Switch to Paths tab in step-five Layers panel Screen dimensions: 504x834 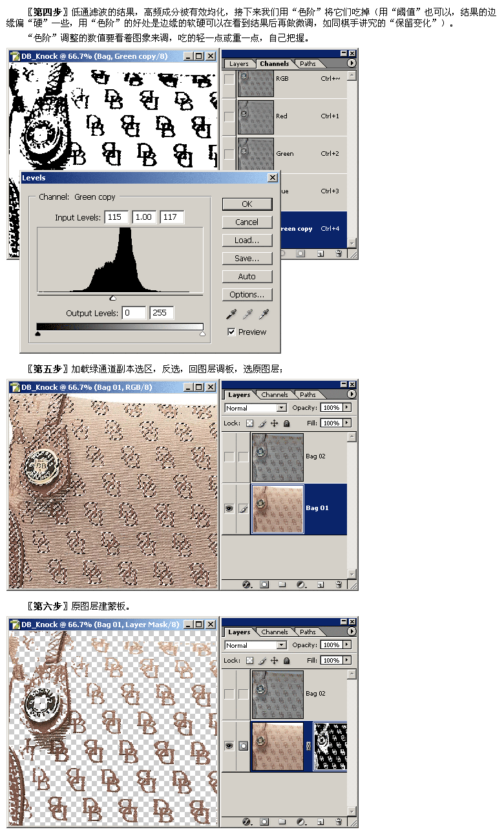[x=308, y=395]
